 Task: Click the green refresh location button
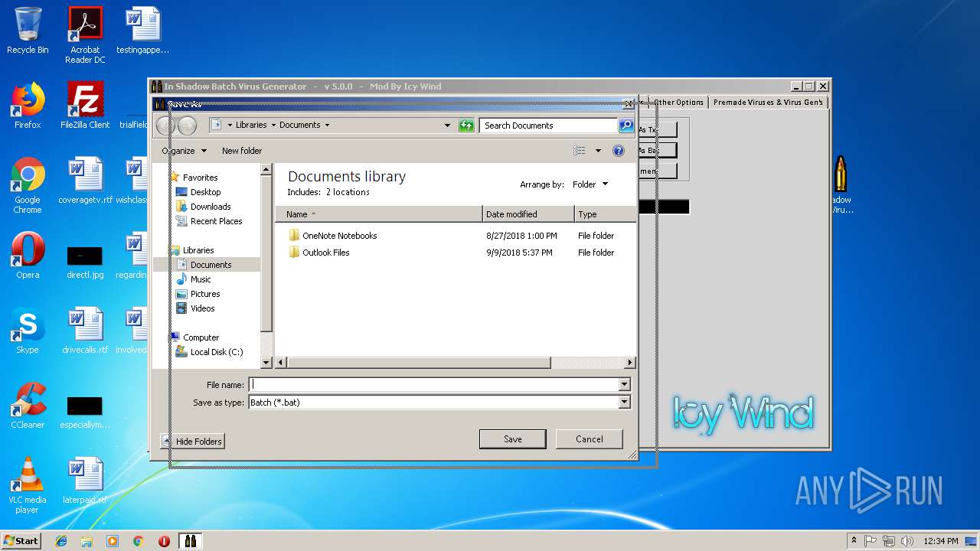click(466, 126)
